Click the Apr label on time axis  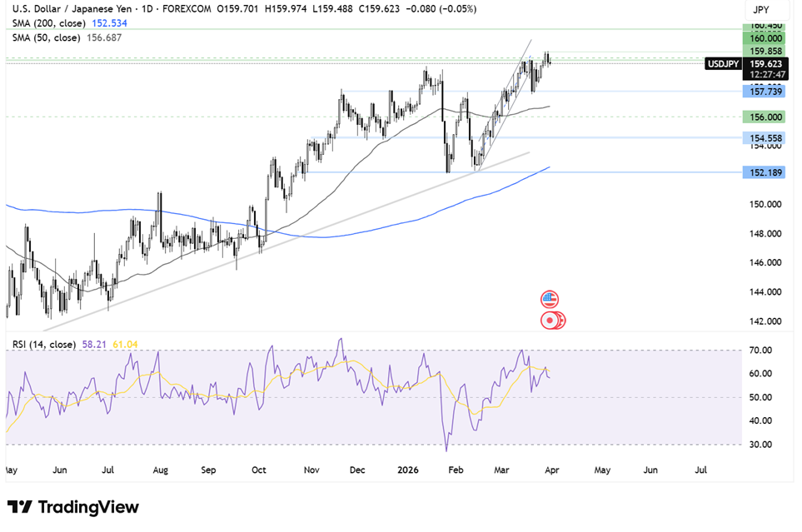pos(551,470)
